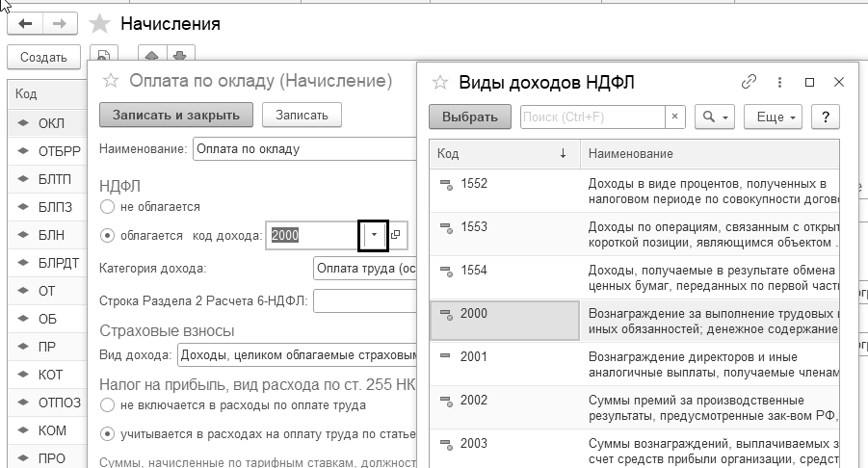Select the 'облагается' radio option

click(107, 236)
